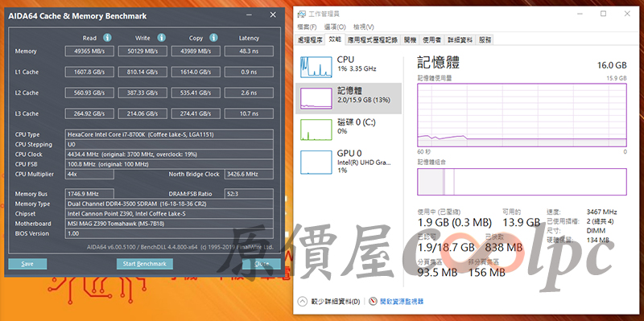644x321 pixels.
Task: Open the 選項(O) menu
Action: click(335, 27)
